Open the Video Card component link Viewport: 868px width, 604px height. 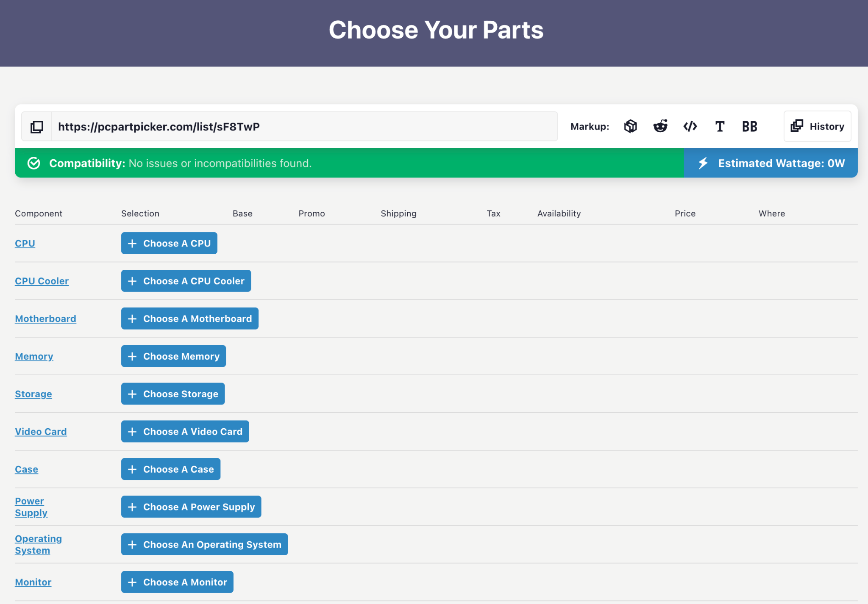click(41, 432)
